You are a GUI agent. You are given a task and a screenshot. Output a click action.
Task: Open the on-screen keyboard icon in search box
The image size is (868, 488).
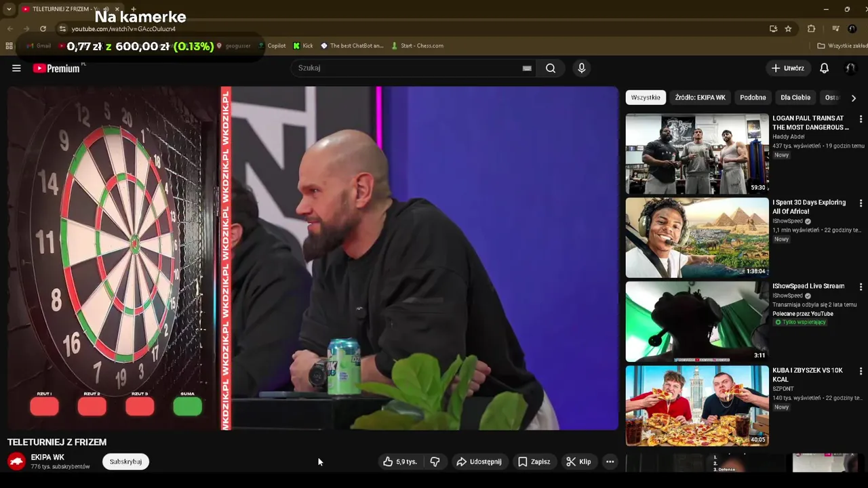[x=527, y=68]
